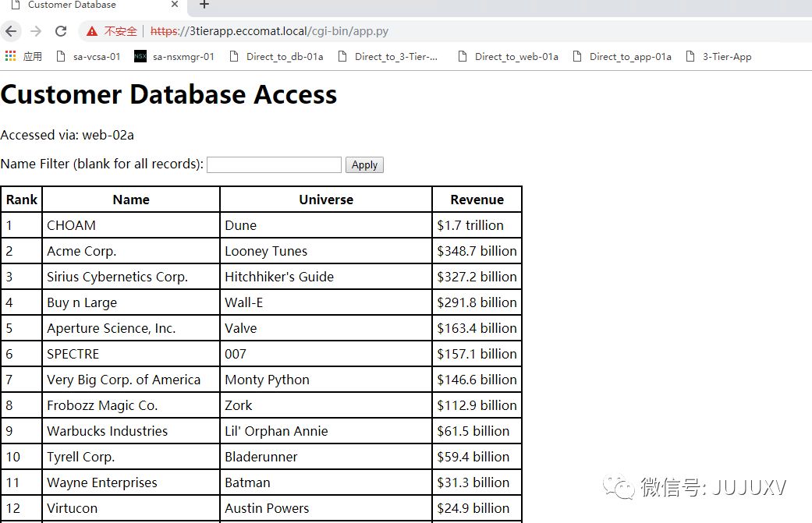
Task: Close the Customer Database tab
Action: pyautogui.click(x=174, y=5)
